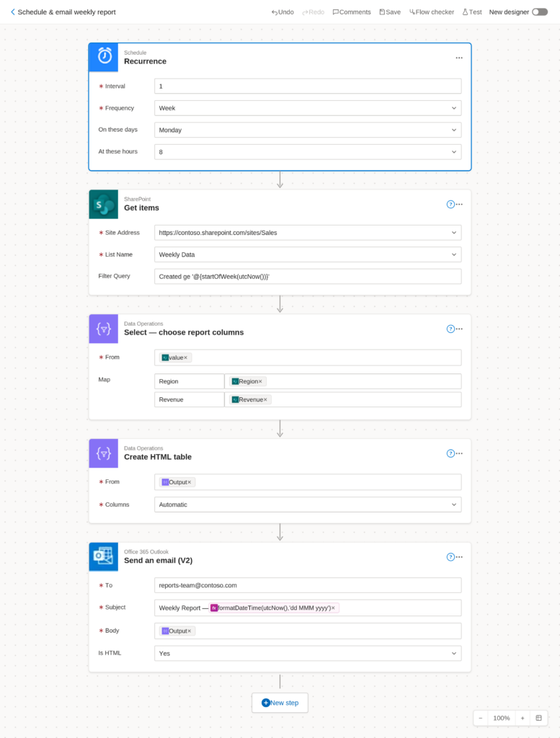Click Undo in the top toolbar

pos(283,12)
